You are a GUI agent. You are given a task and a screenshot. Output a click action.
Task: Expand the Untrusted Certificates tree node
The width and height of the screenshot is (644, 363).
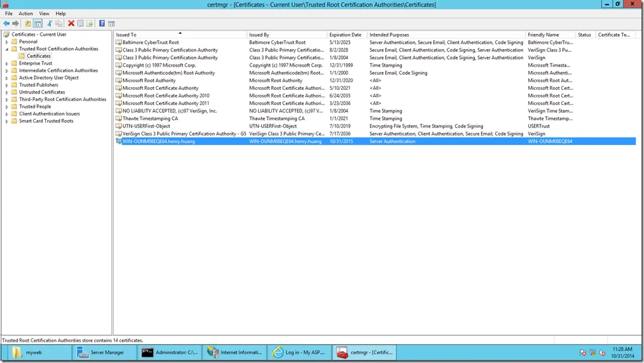(x=6, y=92)
